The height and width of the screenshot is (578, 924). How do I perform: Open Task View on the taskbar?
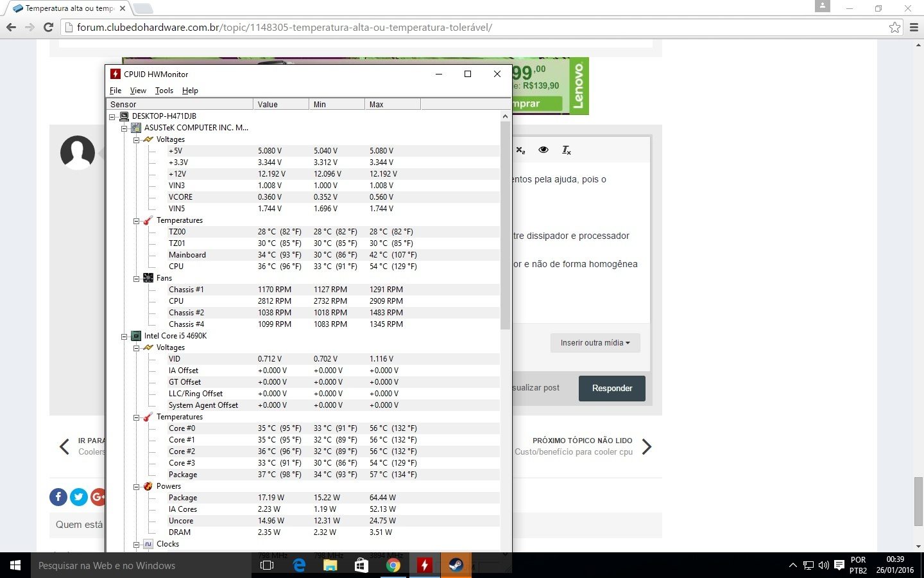267,565
